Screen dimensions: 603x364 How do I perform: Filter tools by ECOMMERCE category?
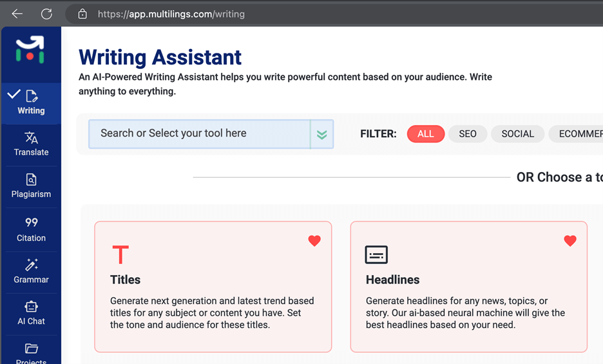576,134
